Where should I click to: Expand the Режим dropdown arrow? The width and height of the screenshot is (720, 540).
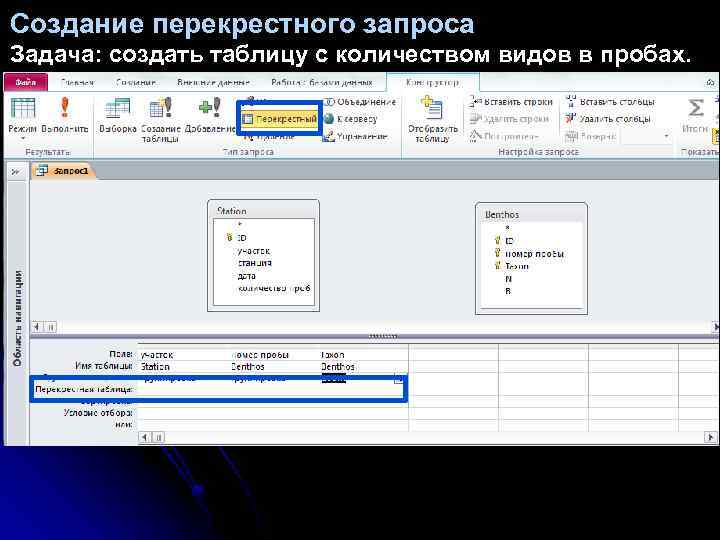coord(22,139)
